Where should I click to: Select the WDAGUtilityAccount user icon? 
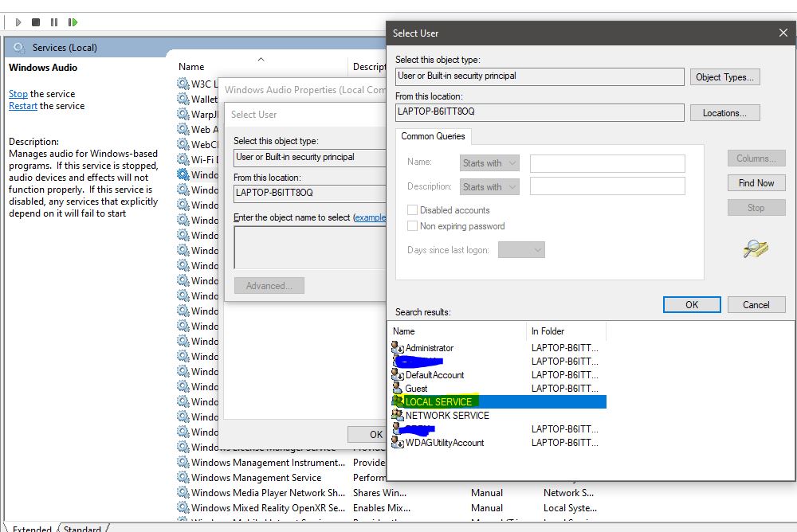point(396,442)
